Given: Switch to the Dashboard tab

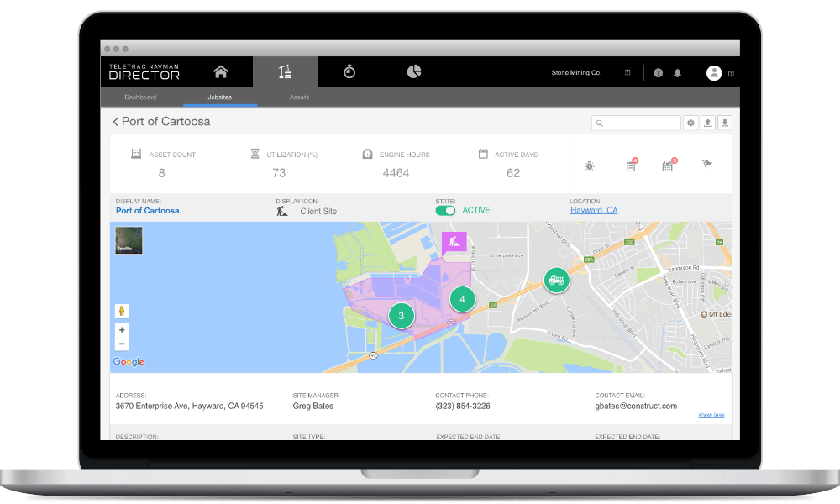Looking at the screenshot, I should coord(140,97).
